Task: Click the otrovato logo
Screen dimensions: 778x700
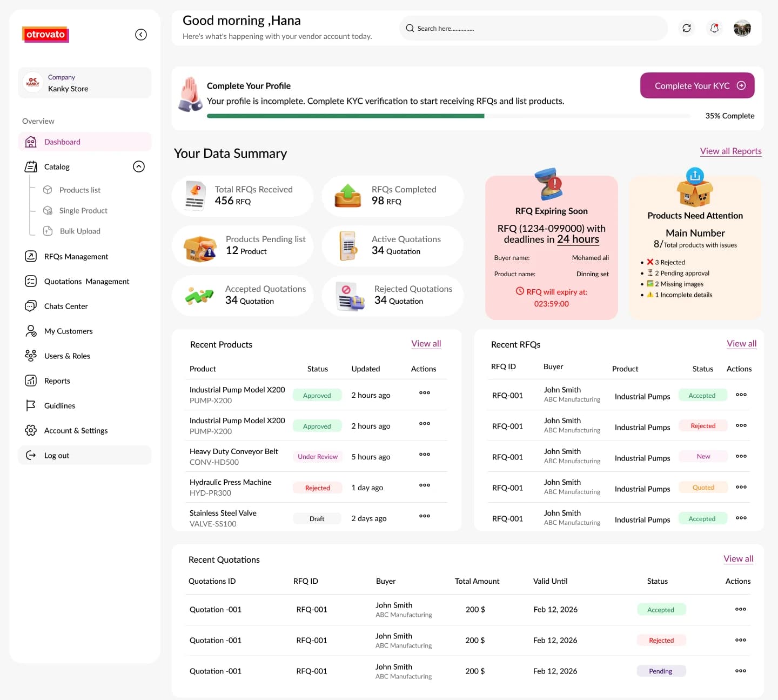Action: click(45, 35)
